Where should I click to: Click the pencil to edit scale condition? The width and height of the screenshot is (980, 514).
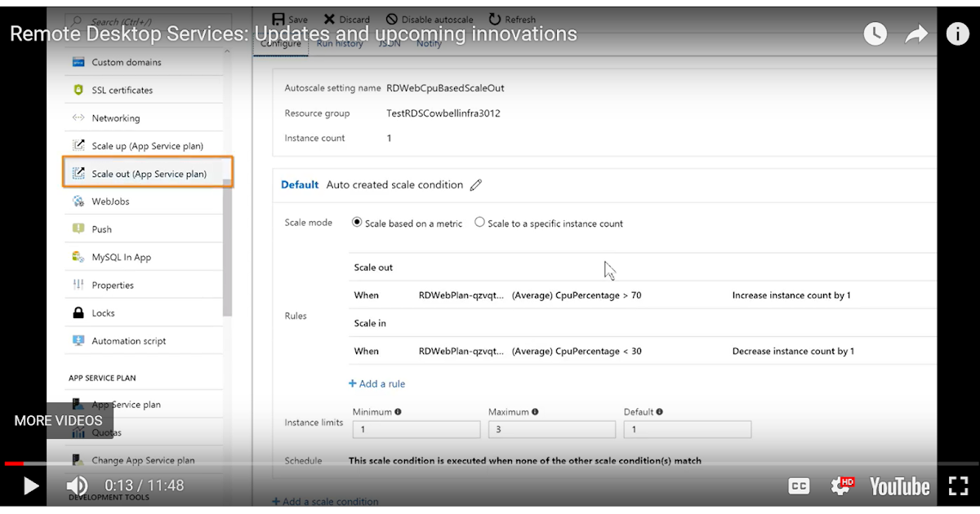(x=476, y=185)
